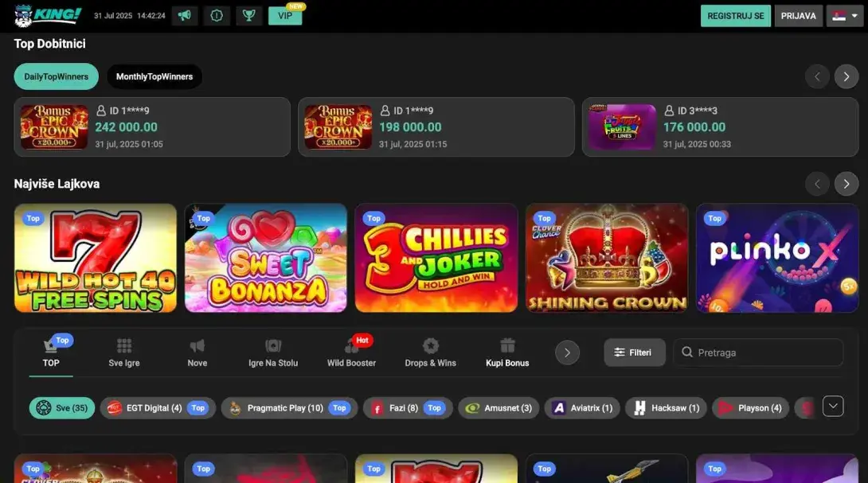
Task: Switch to MonthlyTopWinners toggle
Action: pyautogui.click(x=154, y=76)
